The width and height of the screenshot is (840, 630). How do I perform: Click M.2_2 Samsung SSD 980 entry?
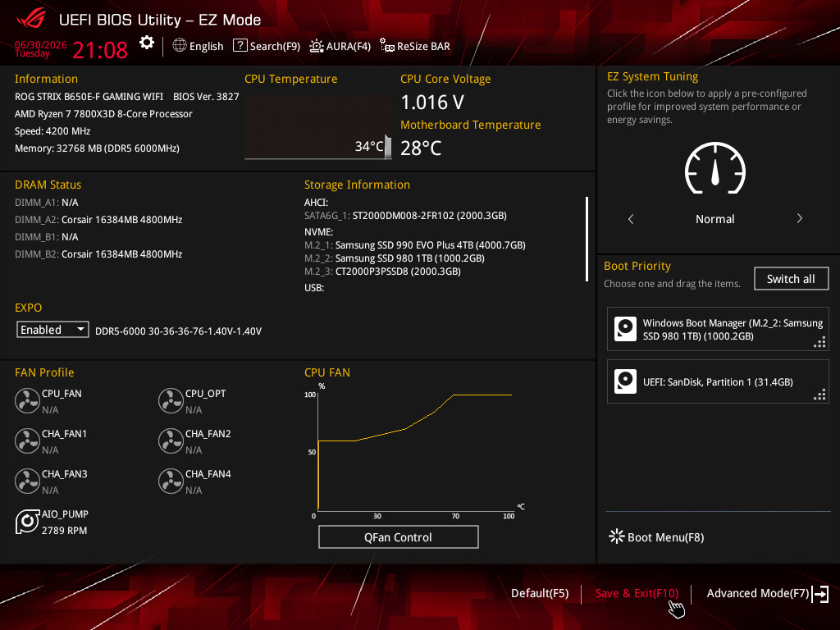[x=395, y=258]
